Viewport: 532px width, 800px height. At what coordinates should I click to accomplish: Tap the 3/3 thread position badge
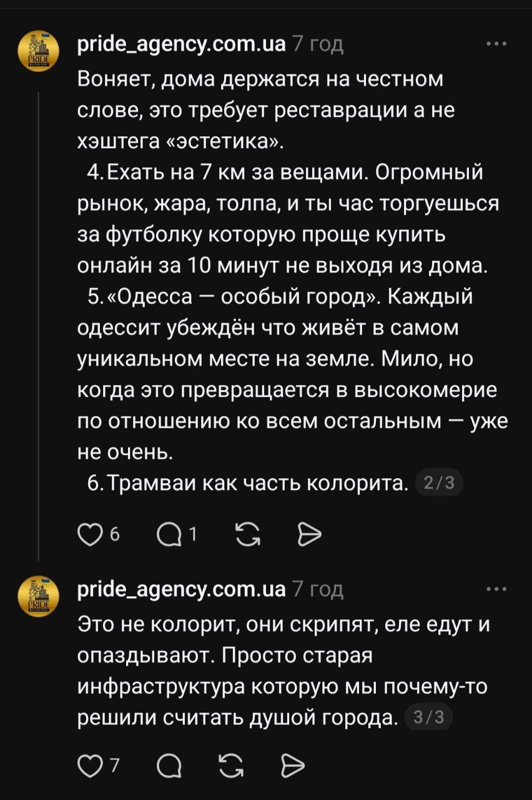tap(428, 717)
